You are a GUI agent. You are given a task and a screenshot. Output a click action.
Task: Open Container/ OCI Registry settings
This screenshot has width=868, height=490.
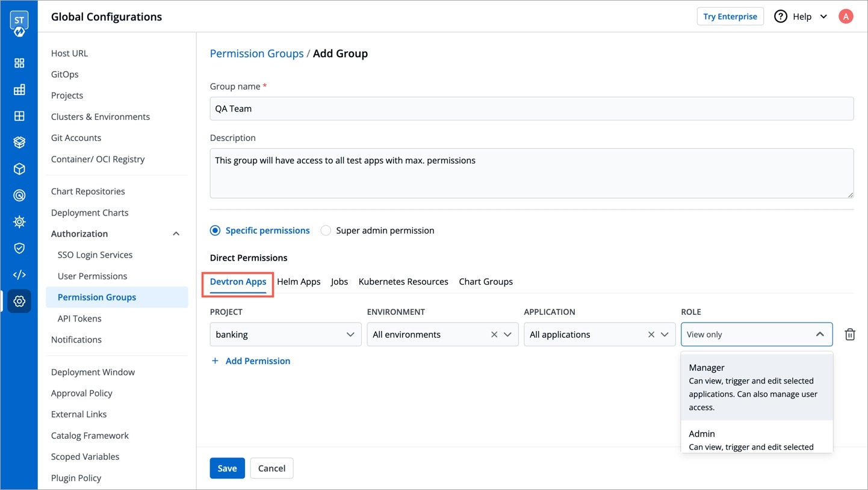(98, 159)
